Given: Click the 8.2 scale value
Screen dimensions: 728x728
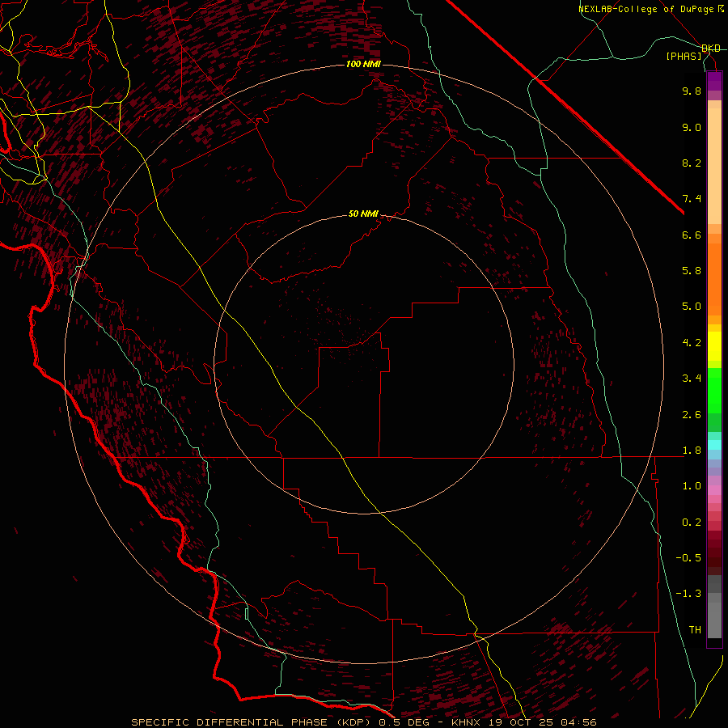Looking at the screenshot, I should (692, 163).
